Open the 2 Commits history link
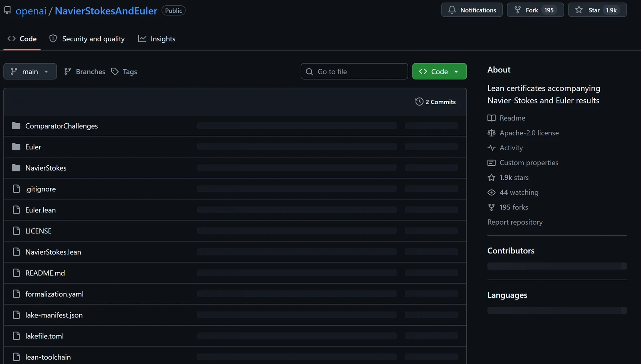The height and width of the screenshot is (364, 641). [x=435, y=102]
